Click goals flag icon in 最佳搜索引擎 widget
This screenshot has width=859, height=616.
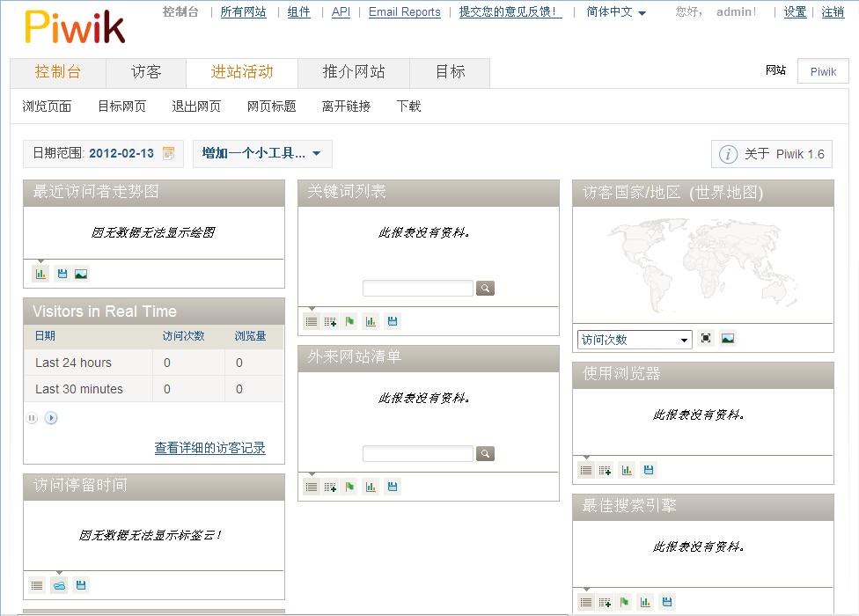[x=625, y=602]
